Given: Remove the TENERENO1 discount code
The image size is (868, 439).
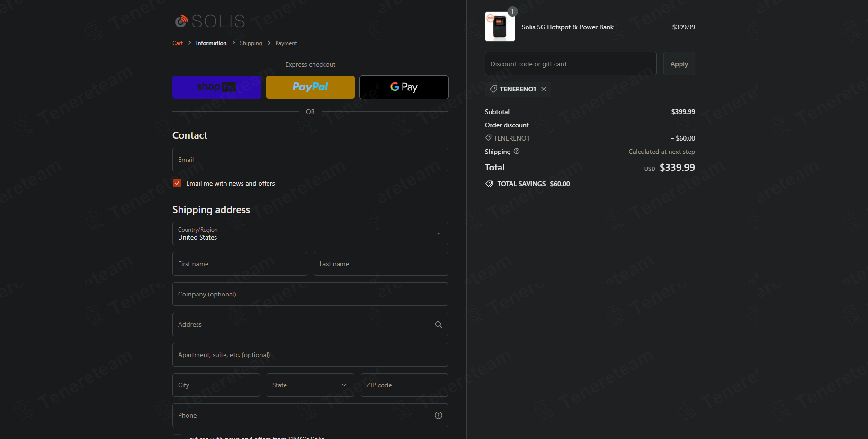Looking at the screenshot, I should [x=544, y=89].
